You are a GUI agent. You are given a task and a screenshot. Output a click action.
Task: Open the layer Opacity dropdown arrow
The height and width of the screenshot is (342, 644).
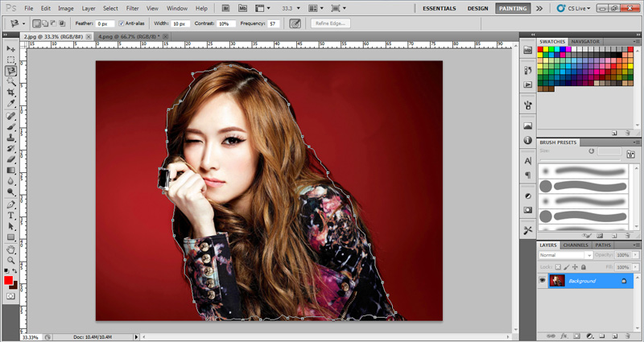(x=634, y=255)
